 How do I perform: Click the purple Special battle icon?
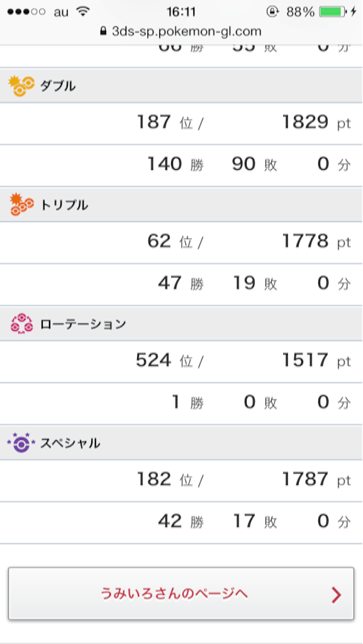click(x=21, y=442)
